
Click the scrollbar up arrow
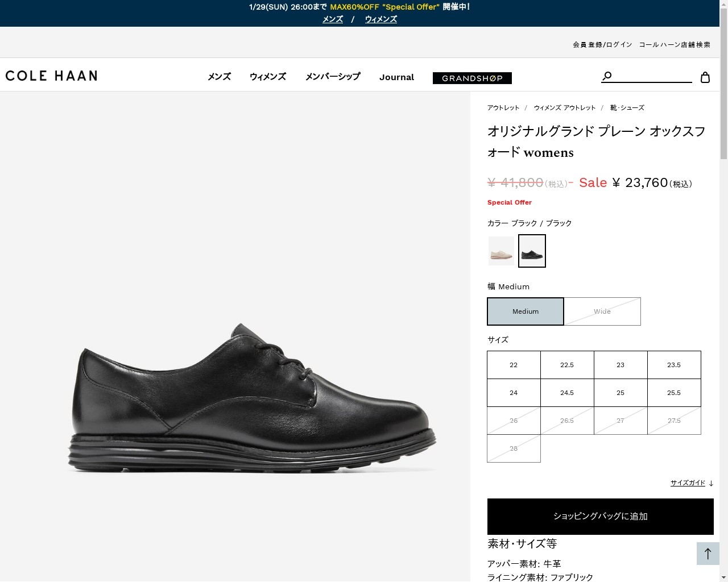723,5
